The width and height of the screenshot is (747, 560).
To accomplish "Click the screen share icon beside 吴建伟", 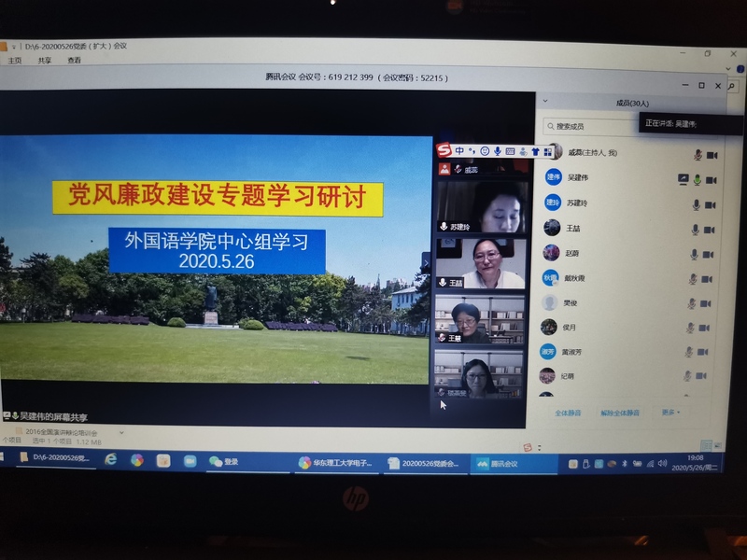I will pyautogui.click(x=684, y=179).
